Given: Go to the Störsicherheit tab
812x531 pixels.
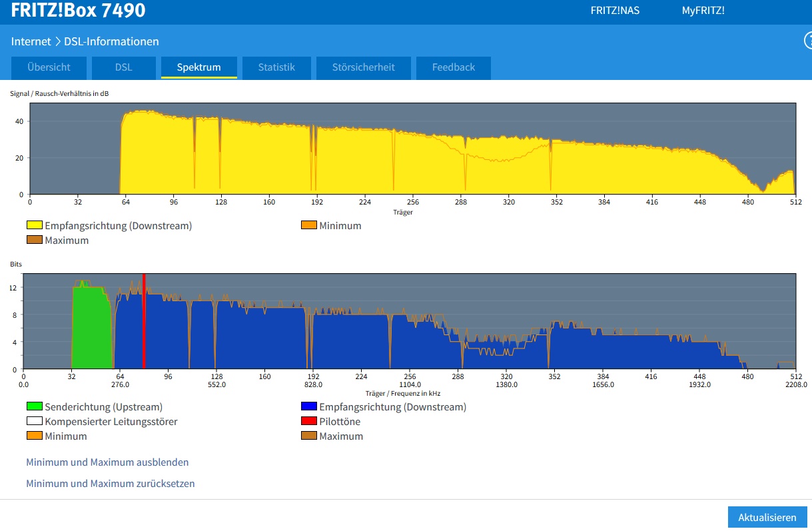Looking at the screenshot, I should click(364, 67).
